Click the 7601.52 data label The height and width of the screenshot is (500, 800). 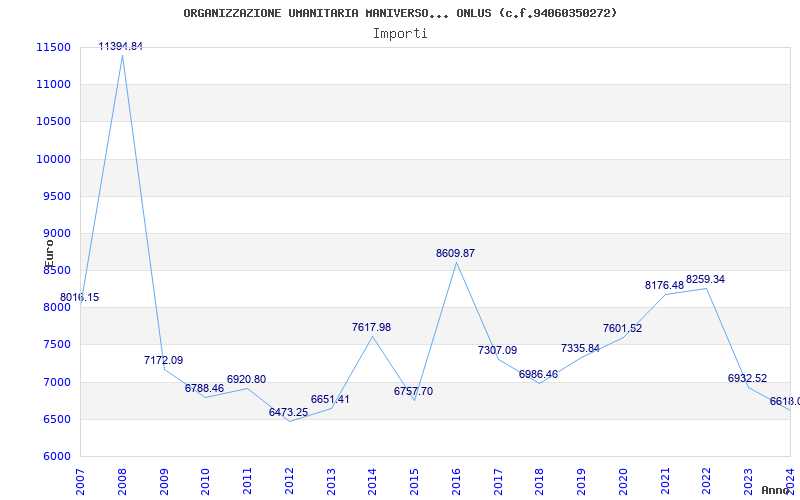(622, 329)
